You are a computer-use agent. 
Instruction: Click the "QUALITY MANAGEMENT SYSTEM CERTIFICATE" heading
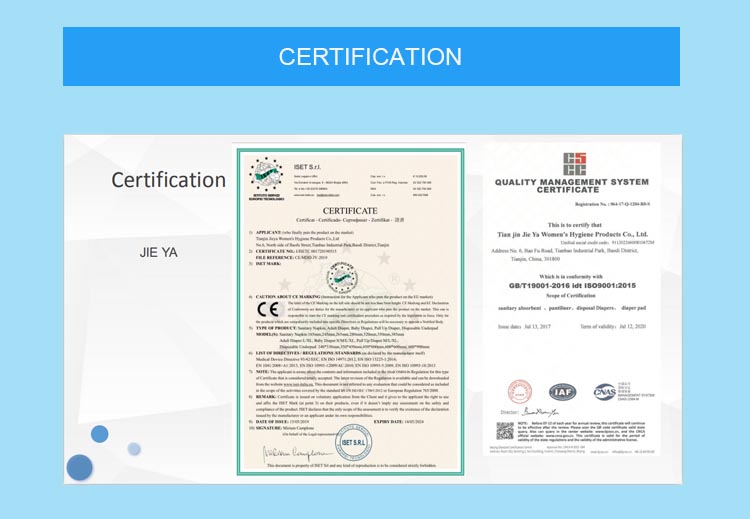coord(572,187)
